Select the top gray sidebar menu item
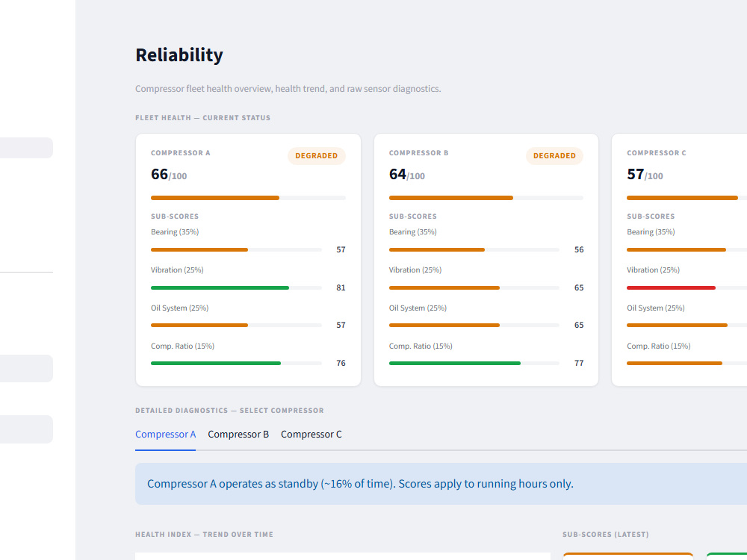Image resolution: width=747 pixels, height=560 pixels. pyautogui.click(x=26, y=148)
